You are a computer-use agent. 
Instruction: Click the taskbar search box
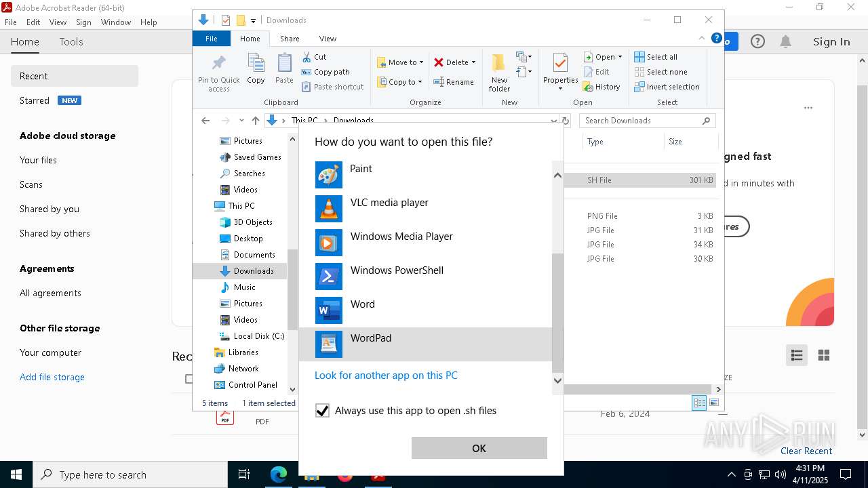130,474
